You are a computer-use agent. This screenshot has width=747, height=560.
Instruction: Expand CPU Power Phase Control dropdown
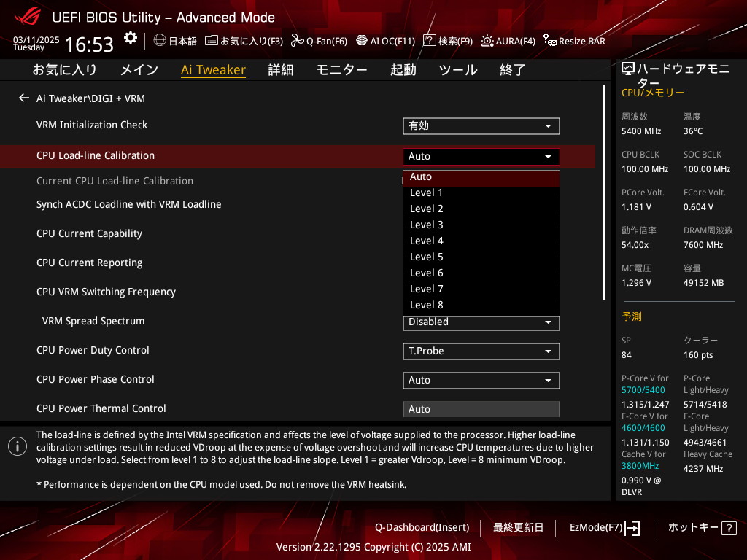coord(481,380)
